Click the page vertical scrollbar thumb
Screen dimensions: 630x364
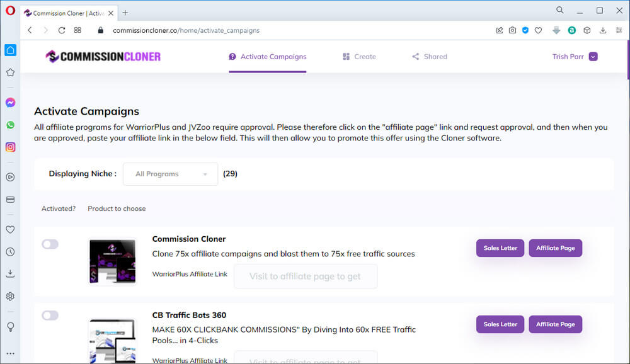(x=628, y=60)
